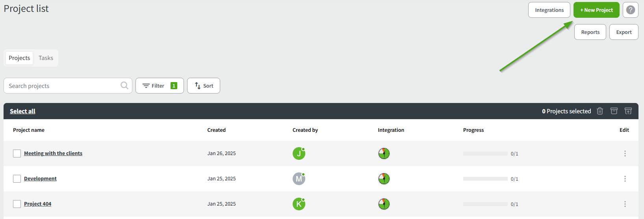Open three-dot edit menu for Development
The image size is (644, 219).
click(x=625, y=179)
